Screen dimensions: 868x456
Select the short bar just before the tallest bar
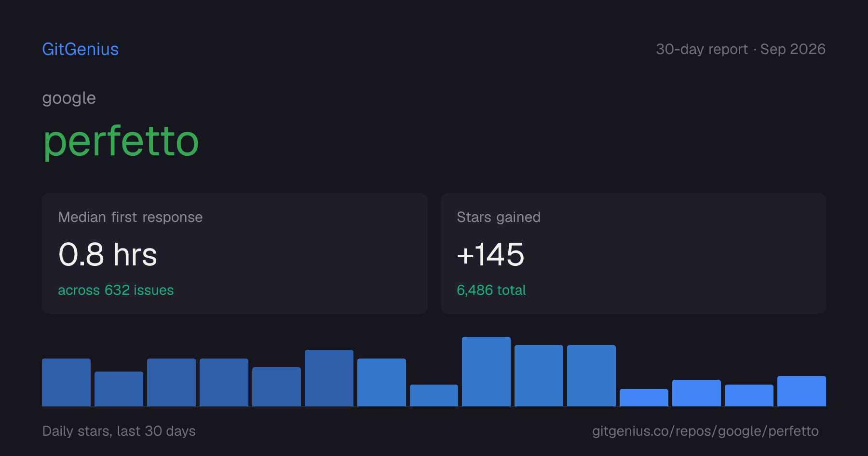(x=434, y=395)
